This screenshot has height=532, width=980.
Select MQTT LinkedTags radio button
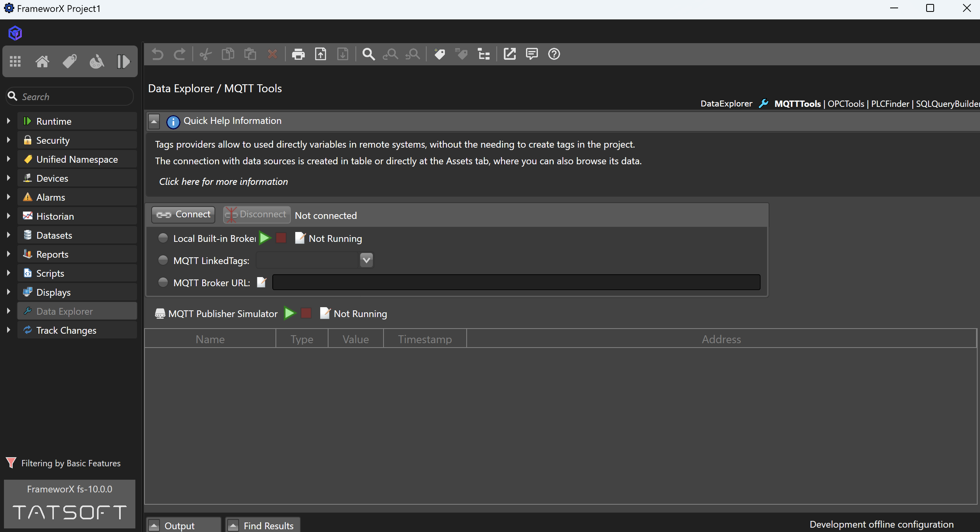163,260
